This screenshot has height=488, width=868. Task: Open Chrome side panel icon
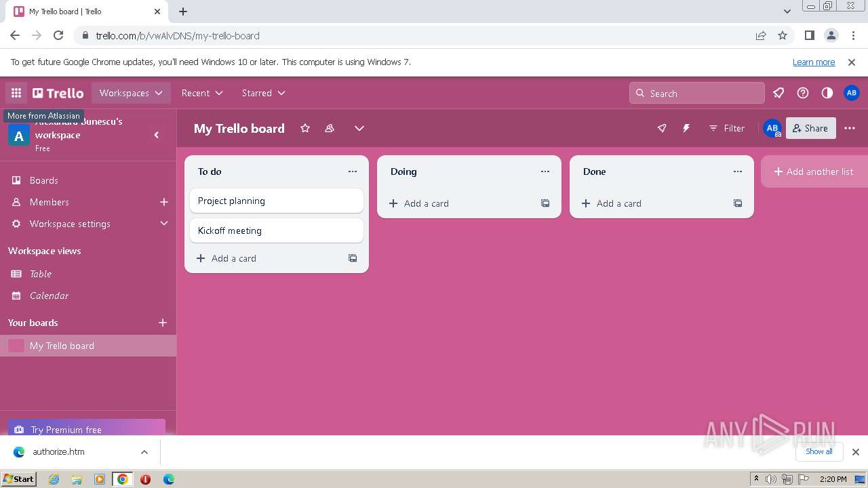tap(810, 35)
